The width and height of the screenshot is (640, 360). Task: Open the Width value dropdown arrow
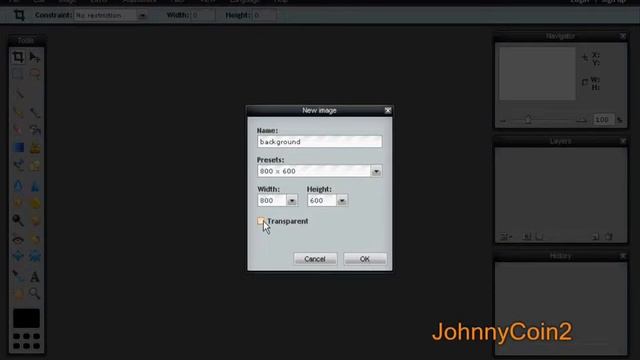292,200
